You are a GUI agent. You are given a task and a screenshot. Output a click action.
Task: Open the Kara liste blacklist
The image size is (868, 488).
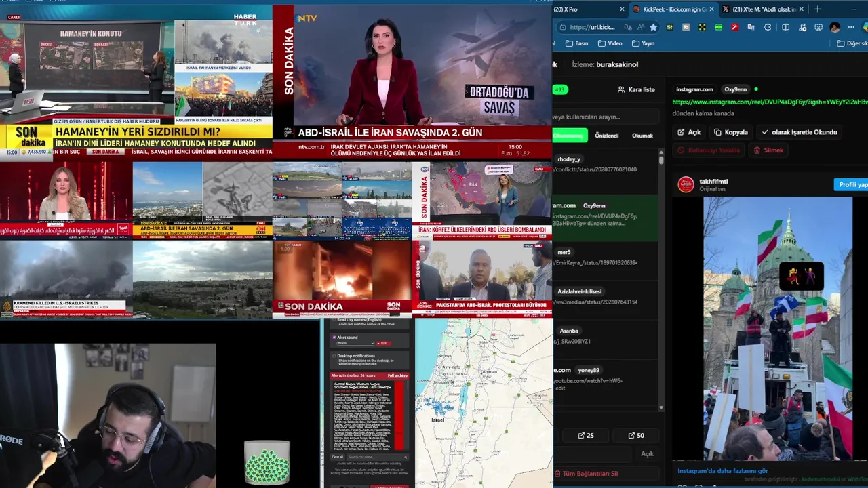[636, 89]
